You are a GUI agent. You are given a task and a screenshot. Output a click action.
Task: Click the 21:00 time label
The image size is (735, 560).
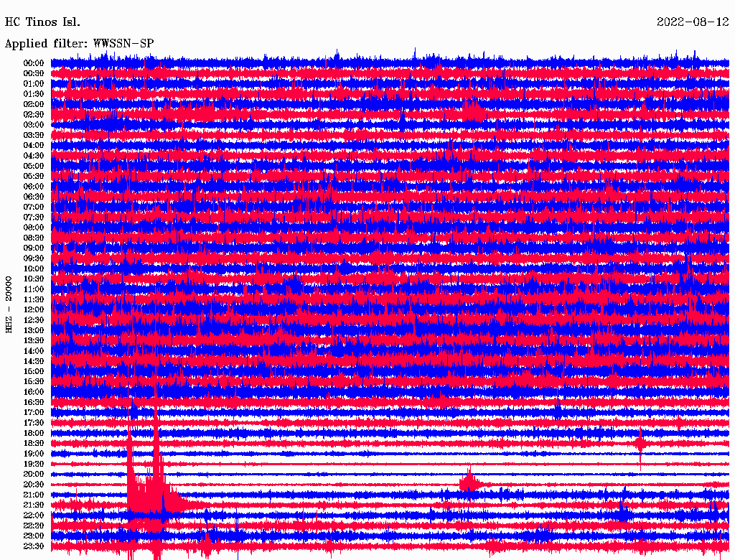[x=34, y=495]
